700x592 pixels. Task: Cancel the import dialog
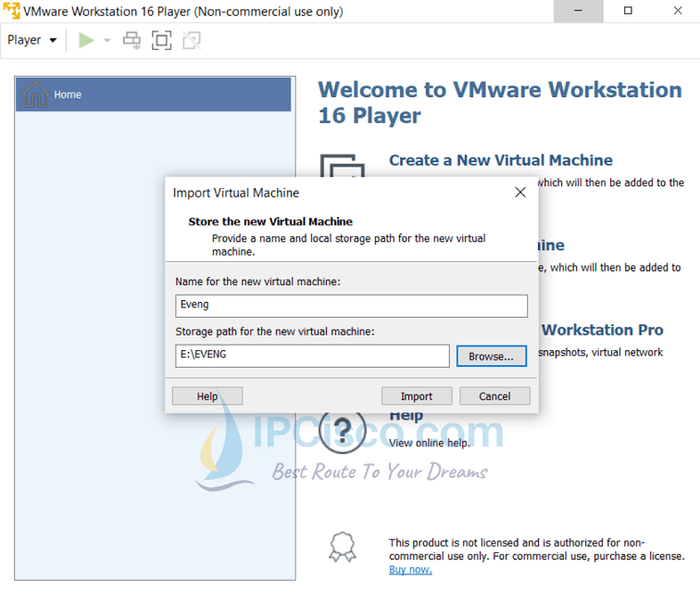point(494,397)
